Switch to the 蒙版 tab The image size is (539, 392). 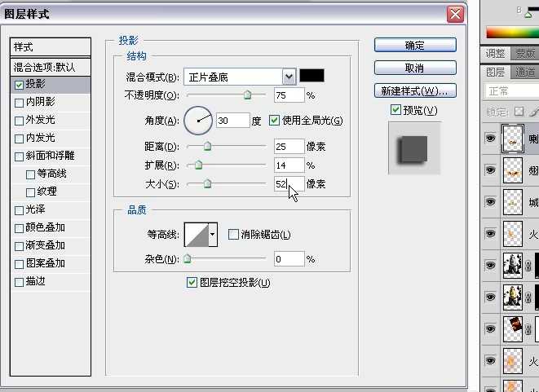pyautogui.click(x=525, y=54)
